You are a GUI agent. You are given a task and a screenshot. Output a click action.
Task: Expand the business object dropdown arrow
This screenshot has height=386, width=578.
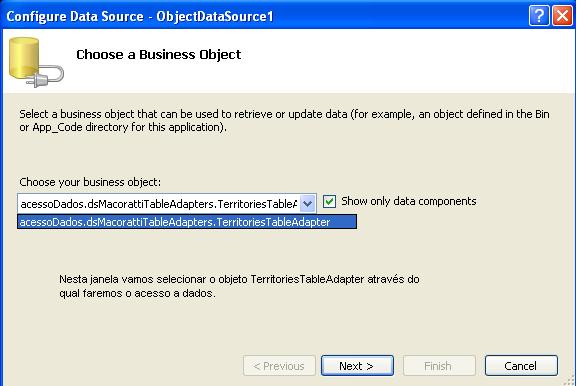(307, 204)
